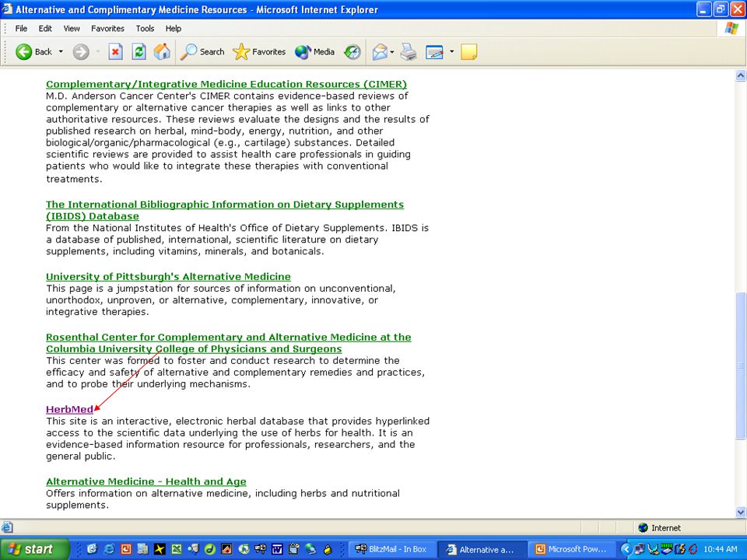Open the File menu
The height and width of the screenshot is (560, 747).
21,29
